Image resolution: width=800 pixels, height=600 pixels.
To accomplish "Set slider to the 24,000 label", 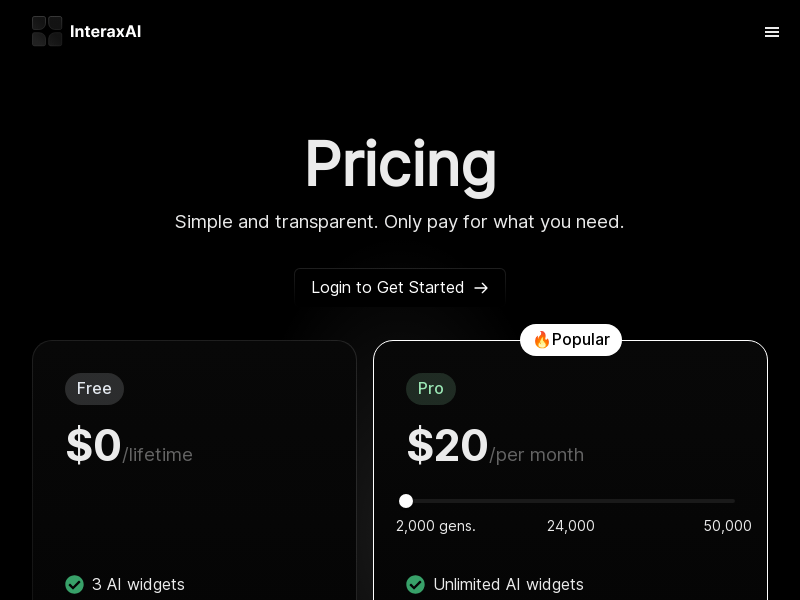I will tap(570, 526).
